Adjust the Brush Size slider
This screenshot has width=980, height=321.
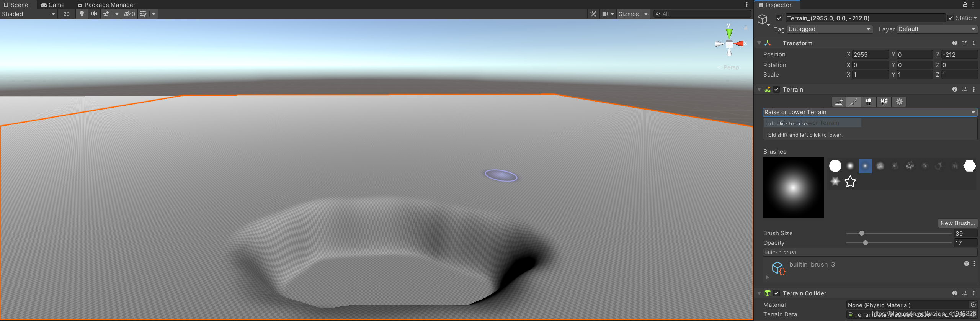tap(899, 233)
